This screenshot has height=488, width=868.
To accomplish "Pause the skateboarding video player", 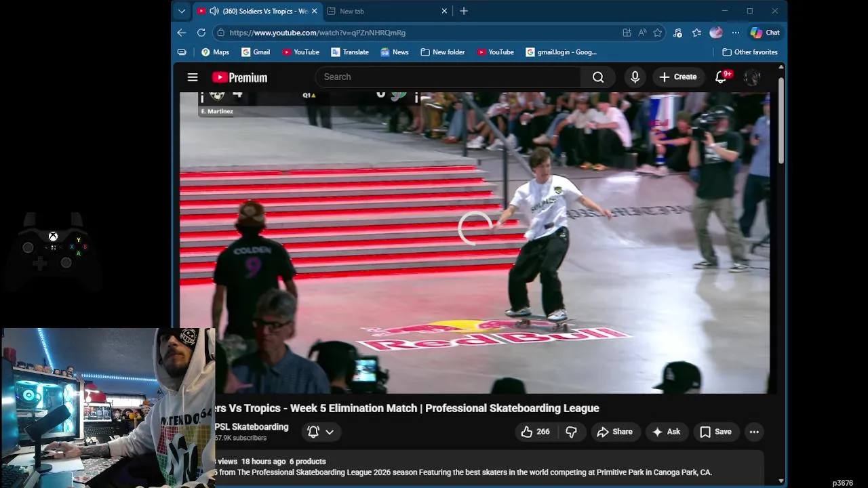I will pos(475,243).
